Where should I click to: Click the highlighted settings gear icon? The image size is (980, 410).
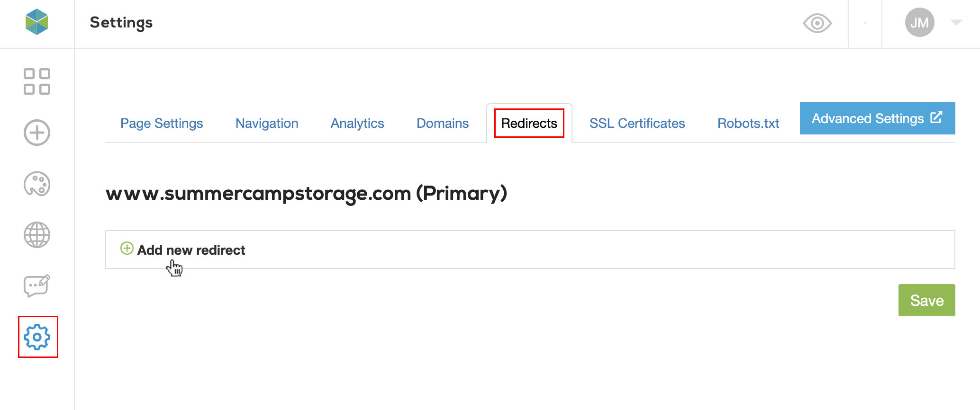click(x=37, y=337)
